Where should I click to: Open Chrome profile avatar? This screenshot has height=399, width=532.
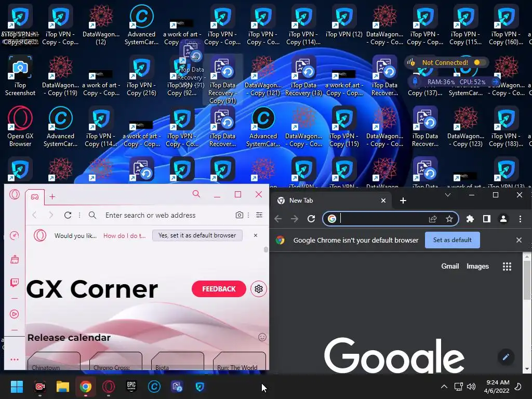[x=503, y=219]
